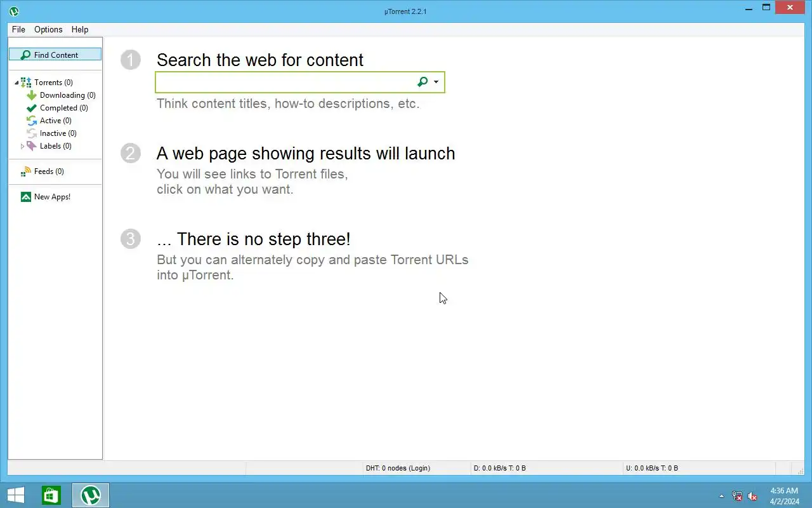This screenshot has height=508, width=812.
Task: Minimize the uTorrent window
Action: (x=748, y=8)
